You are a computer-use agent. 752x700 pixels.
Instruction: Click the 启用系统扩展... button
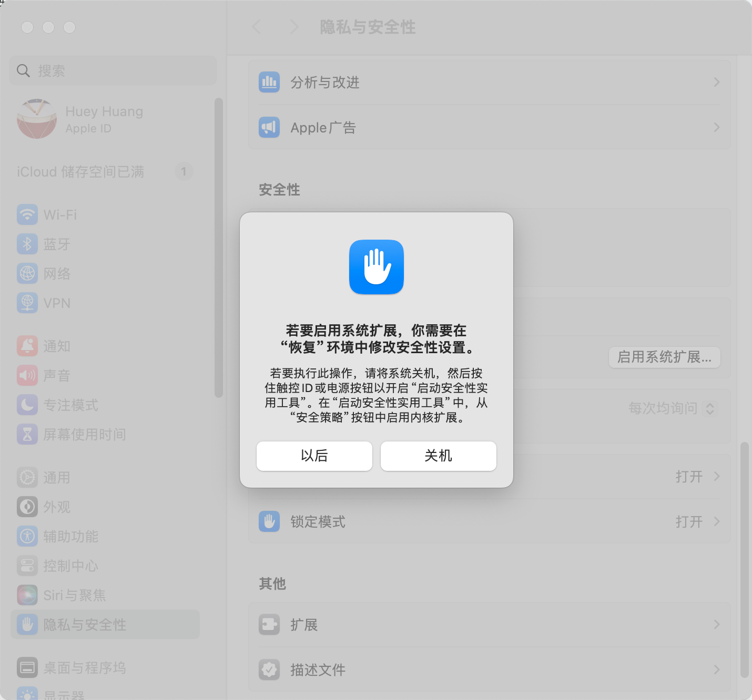665,357
